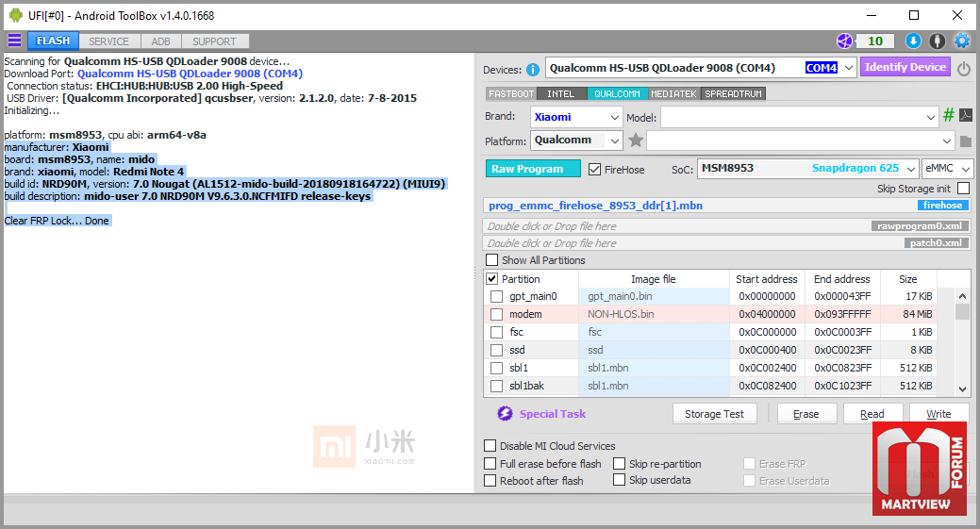Click the Image file column header

(x=654, y=278)
